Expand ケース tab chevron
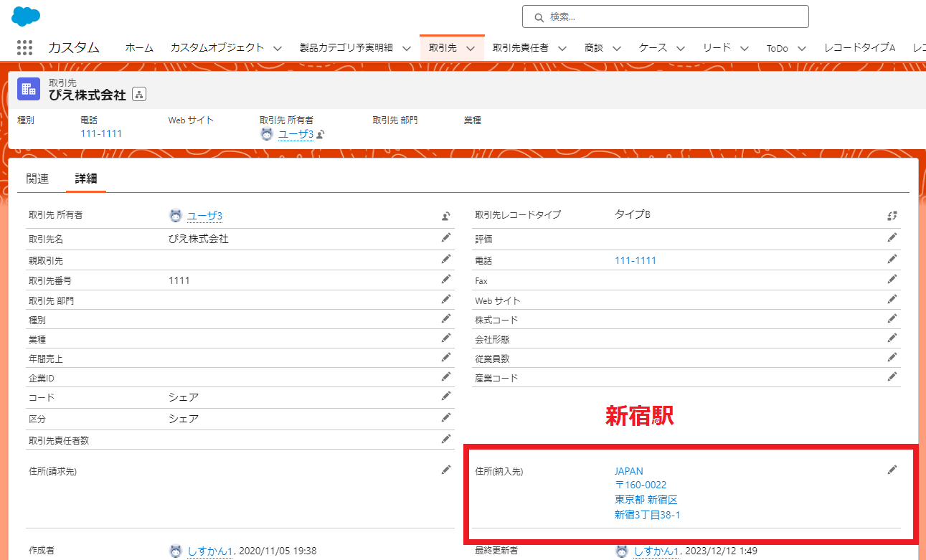The width and height of the screenshot is (926, 560). (681, 49)
